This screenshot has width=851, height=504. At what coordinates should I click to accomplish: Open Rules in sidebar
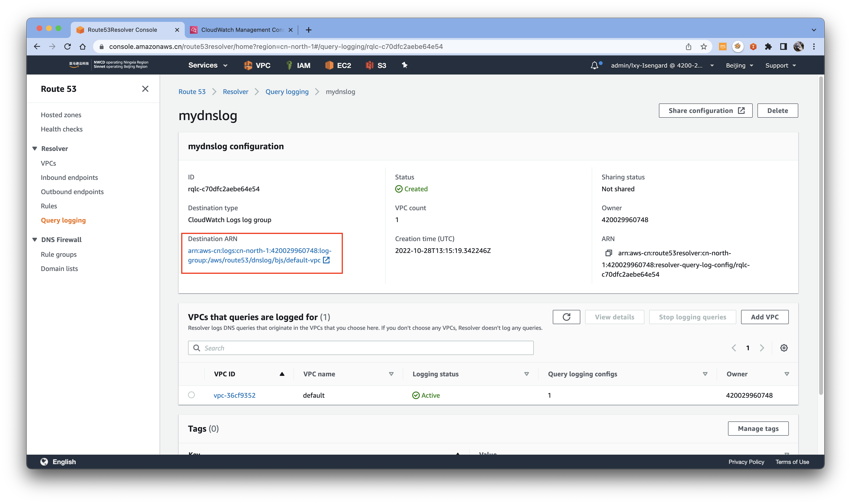(49, 206)
